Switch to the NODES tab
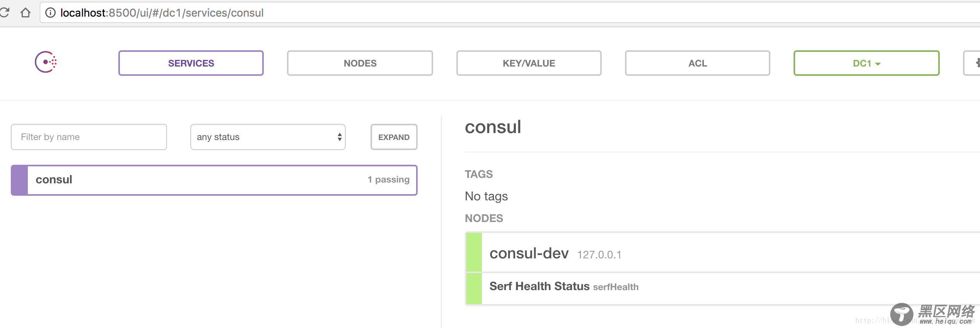The image size is (980, 328). (360, 63)
